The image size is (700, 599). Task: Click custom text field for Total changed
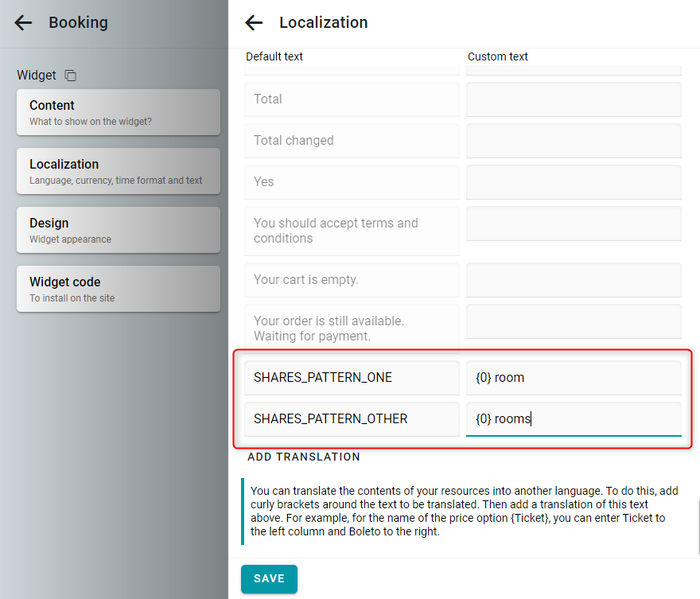574,141
